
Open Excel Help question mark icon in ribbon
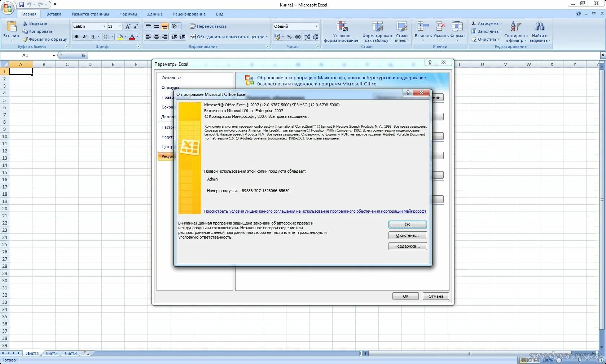[x=578, y=14]
